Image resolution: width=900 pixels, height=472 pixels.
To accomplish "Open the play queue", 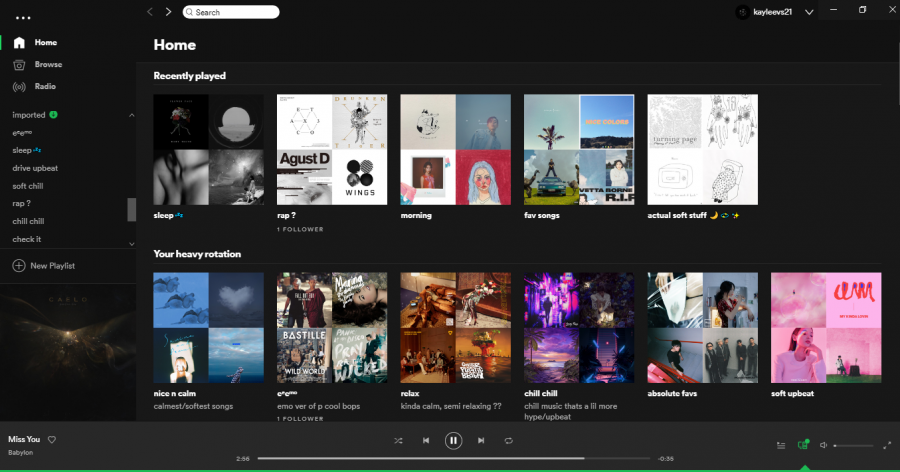I will coord(781,445).
